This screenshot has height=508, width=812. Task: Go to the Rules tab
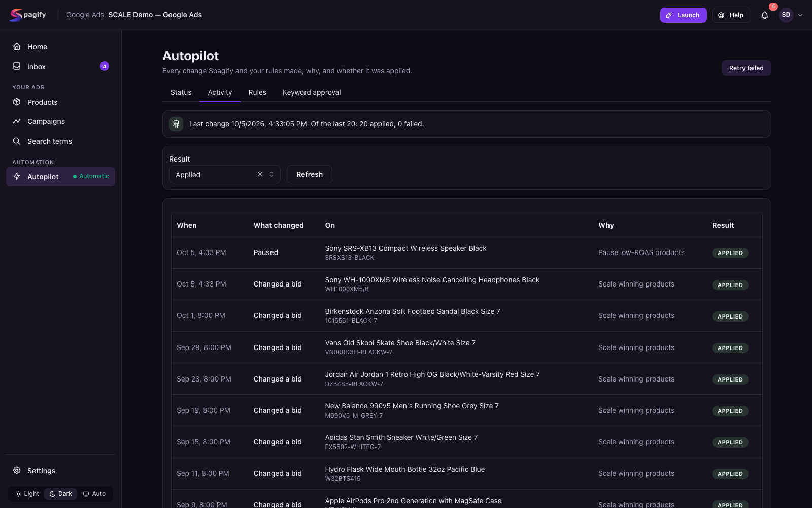pyautogui.click(x=257, y=92)
